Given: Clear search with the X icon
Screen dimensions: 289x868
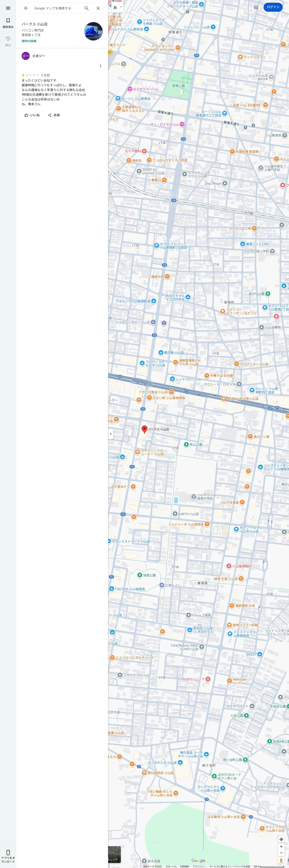Looking at the screenshot, I should coord(98,8).
